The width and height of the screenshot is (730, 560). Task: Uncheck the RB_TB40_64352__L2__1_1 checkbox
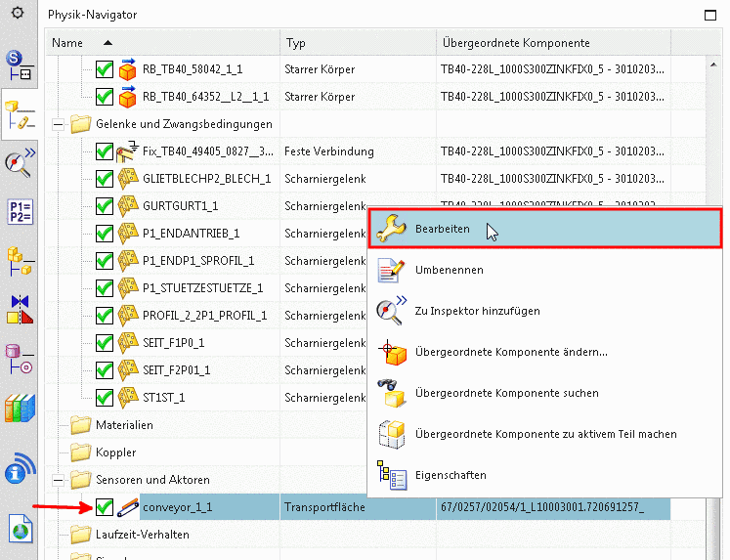[105, 97]
